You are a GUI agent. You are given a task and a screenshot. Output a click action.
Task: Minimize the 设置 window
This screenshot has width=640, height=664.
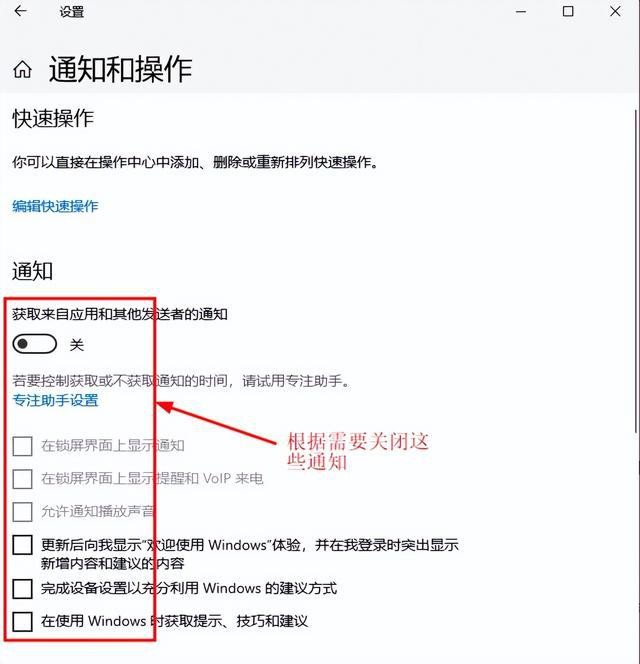point(521,11)
